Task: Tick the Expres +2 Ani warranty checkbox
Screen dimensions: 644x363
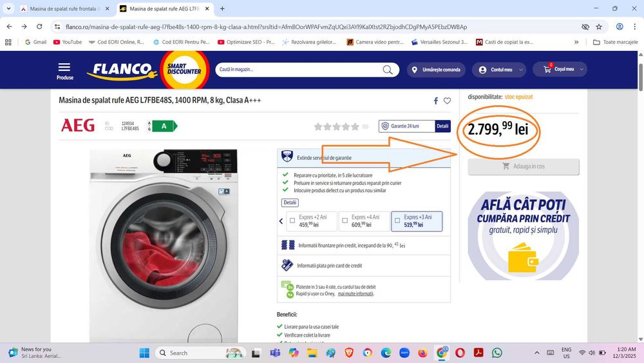Action: 292,221
